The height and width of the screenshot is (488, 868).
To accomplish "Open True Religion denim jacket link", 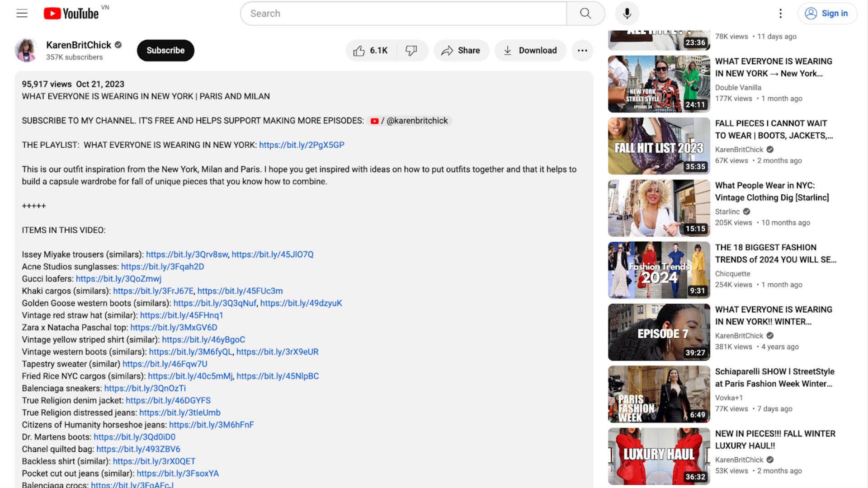I will point(168,401).
